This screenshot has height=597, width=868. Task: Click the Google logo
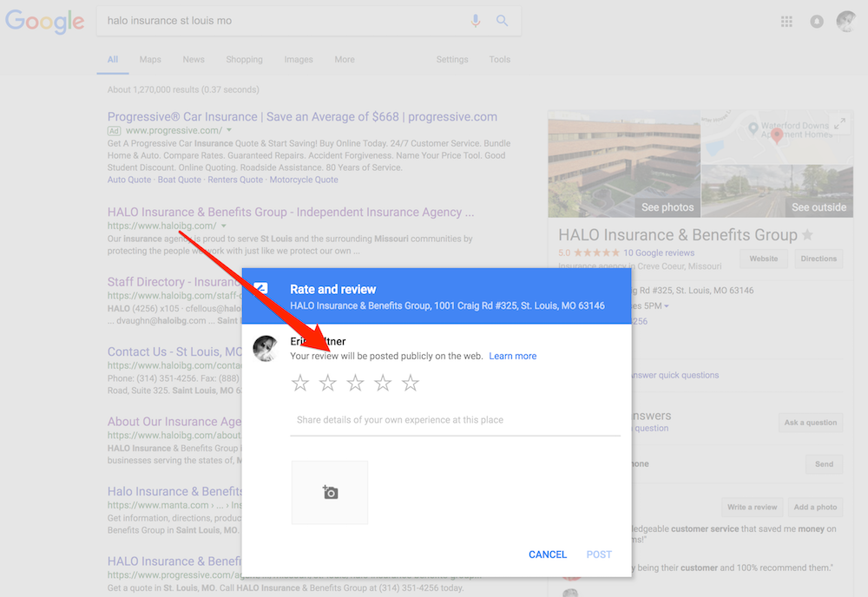[x=45, y=22]
